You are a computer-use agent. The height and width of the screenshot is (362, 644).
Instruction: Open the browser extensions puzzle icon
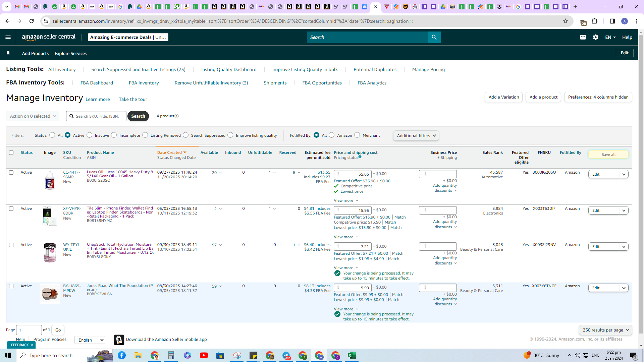[595, 21]
